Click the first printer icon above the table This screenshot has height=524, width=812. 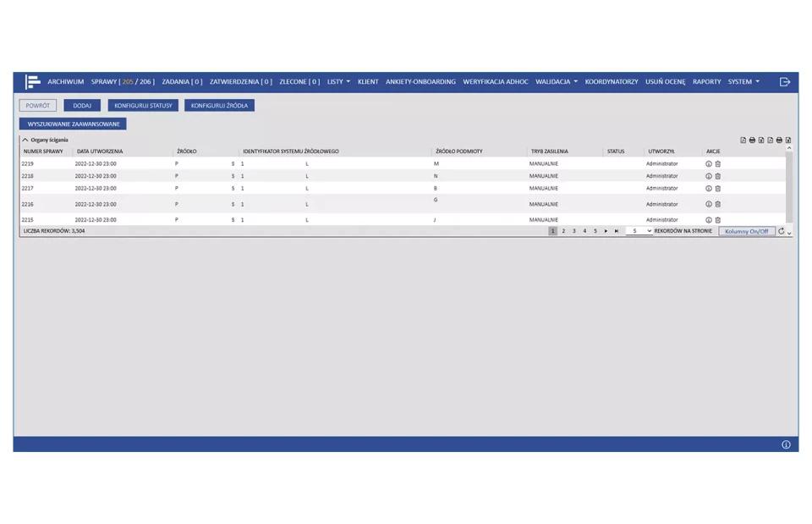(752, 141)
